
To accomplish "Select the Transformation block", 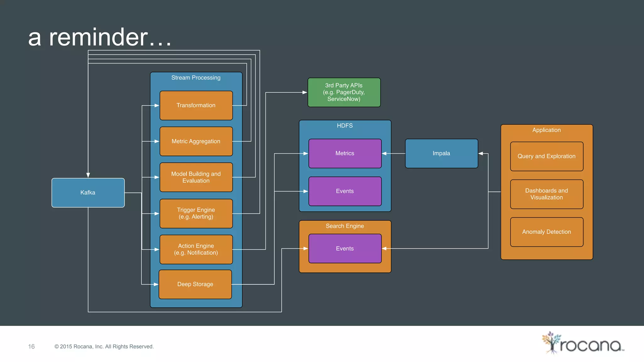I will point(196,106).
